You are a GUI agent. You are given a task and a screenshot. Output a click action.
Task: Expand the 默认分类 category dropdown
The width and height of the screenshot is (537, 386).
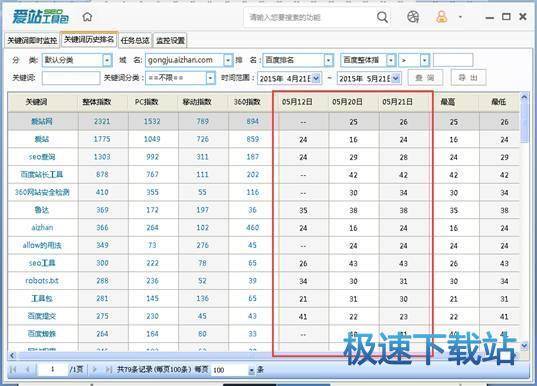coord(107,60)
